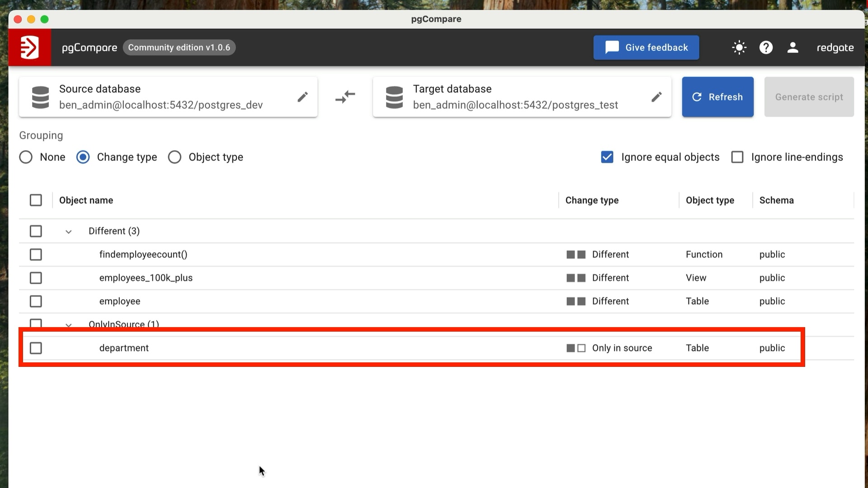Edit source database with its pencil icon
Screen dimensions: 868x488
tap(302, 97)
